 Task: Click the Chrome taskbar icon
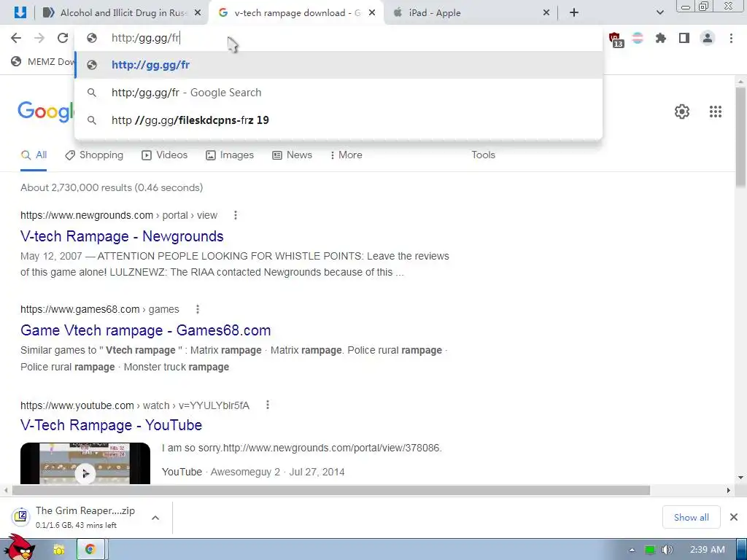90,550
